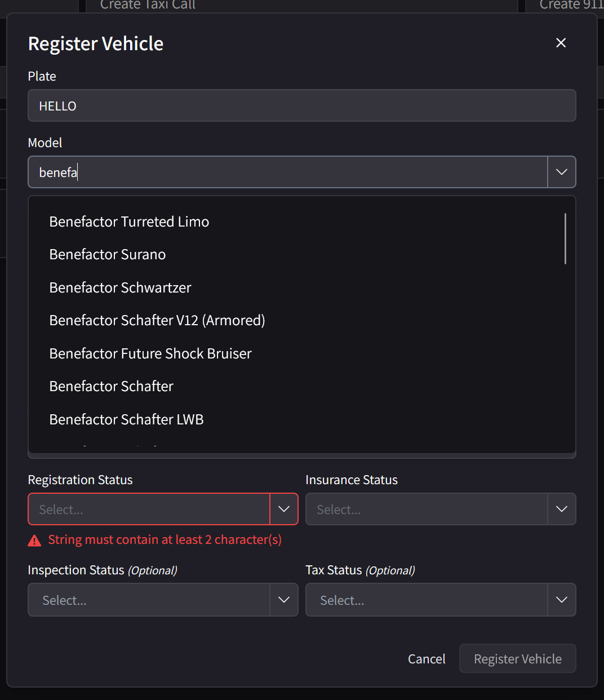
Task: Pick Benefactor Schwartzer model
Action: [x=121, y=288]
